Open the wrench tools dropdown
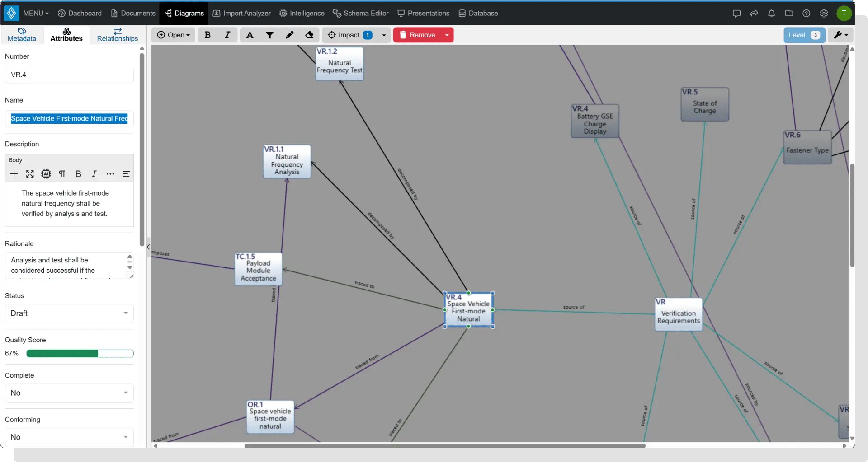Image resolution: width=868 pixels, height=463 pixels. pos(840,35)
